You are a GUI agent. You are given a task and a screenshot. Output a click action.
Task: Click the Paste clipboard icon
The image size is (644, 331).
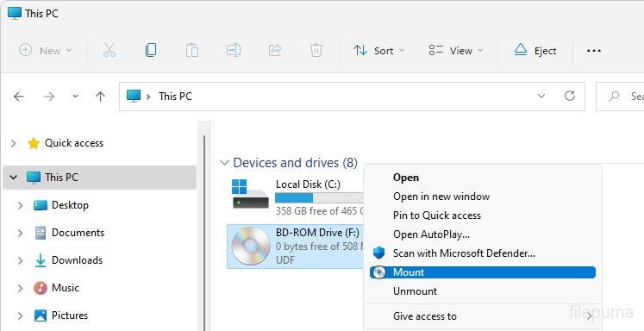191,51
